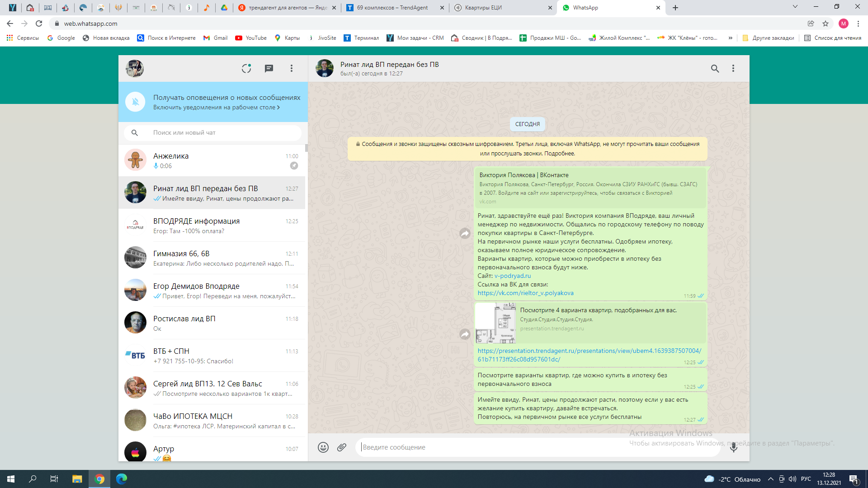Click the floor plan presentation thumbnail

(495, 323)
